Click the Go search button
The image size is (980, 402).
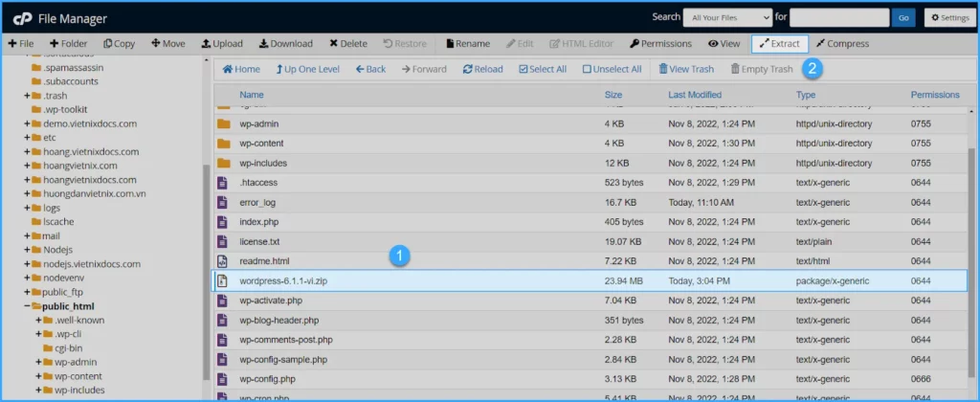tap(902, 17)
